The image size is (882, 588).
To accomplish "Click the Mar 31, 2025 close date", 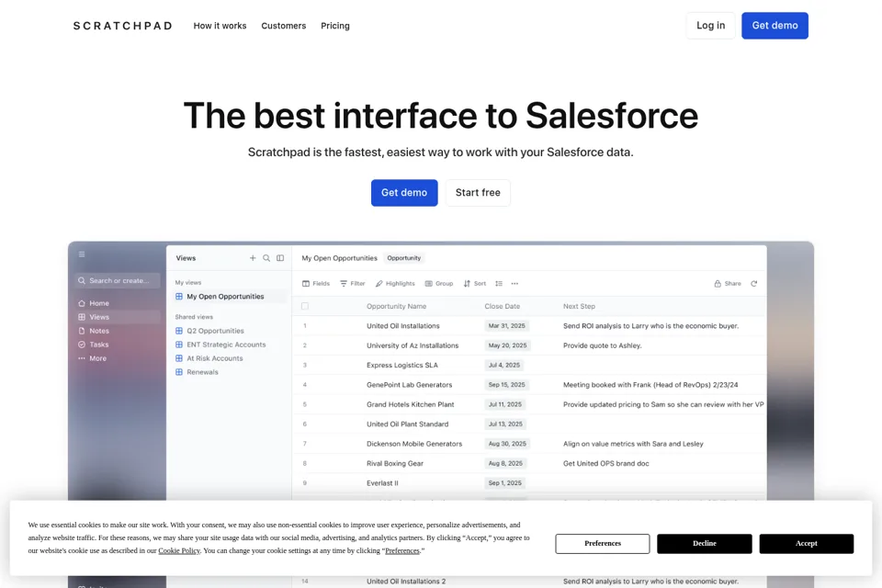I will tap(506, 326).
